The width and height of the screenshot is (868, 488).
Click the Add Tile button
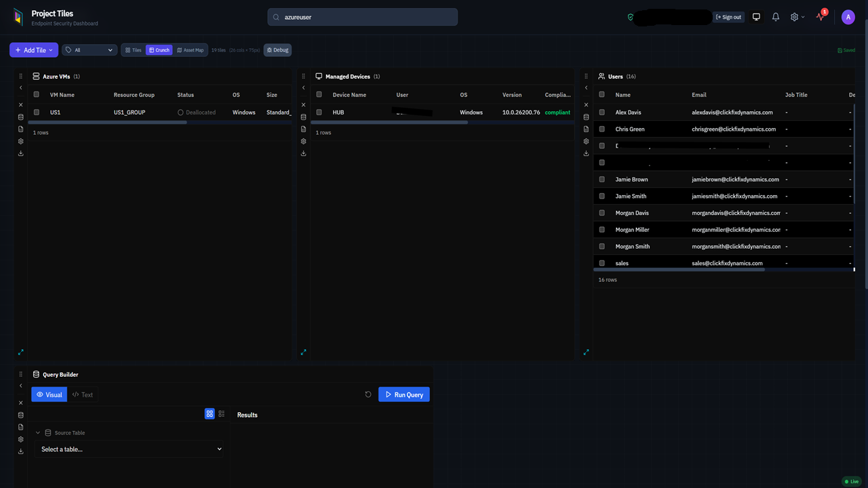33,49
